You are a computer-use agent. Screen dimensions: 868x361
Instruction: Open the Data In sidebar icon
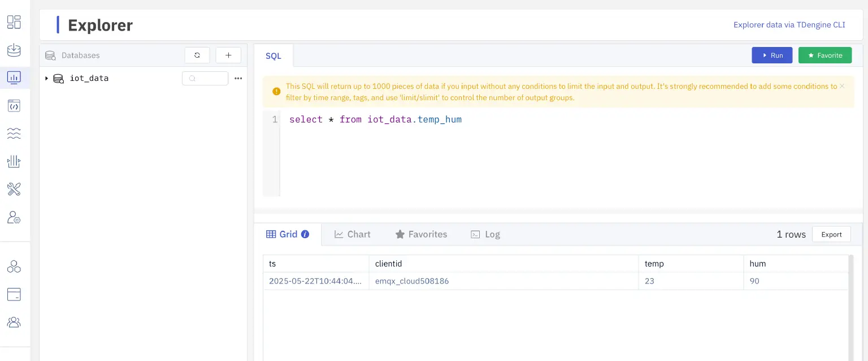pos(14,50)
